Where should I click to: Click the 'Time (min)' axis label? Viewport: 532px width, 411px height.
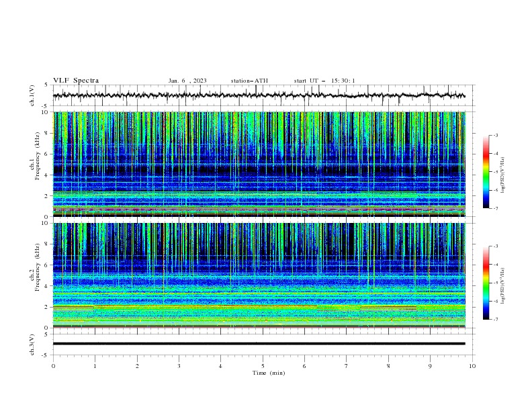click(269, 373)
